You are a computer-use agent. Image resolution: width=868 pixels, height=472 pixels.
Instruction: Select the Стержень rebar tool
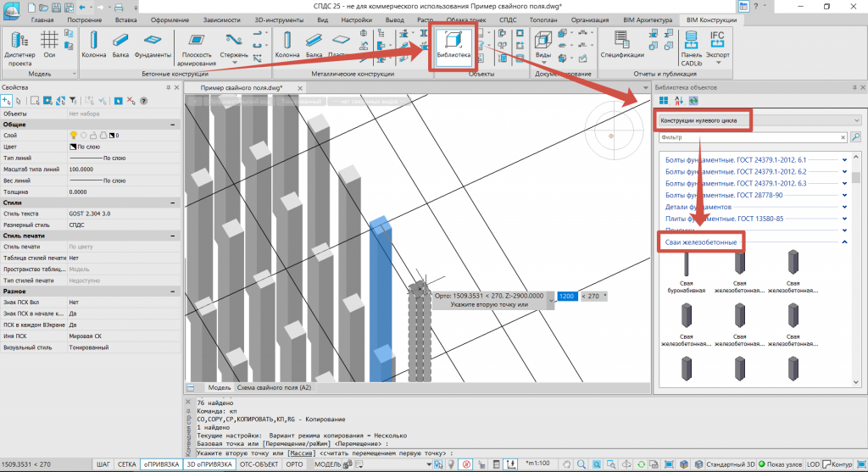(234, 47)
